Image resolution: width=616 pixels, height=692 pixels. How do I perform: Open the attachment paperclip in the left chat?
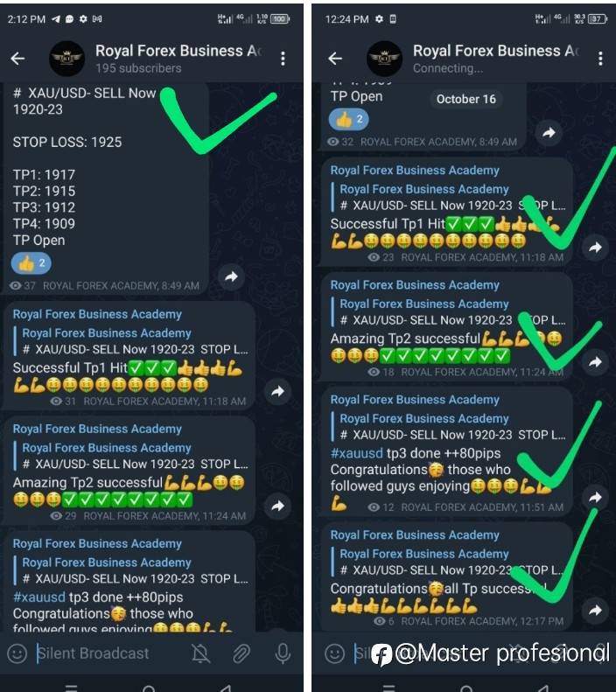pyautogui.click(x=241, y=654)
